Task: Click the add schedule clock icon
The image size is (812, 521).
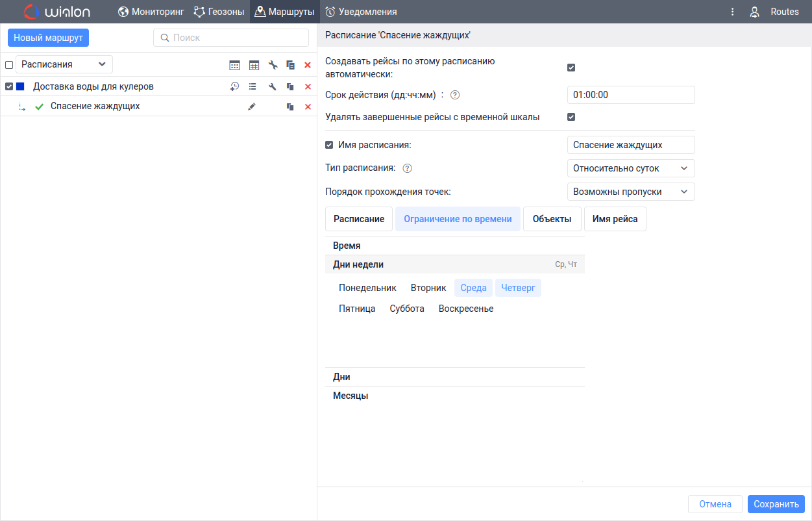Action: 235,86
